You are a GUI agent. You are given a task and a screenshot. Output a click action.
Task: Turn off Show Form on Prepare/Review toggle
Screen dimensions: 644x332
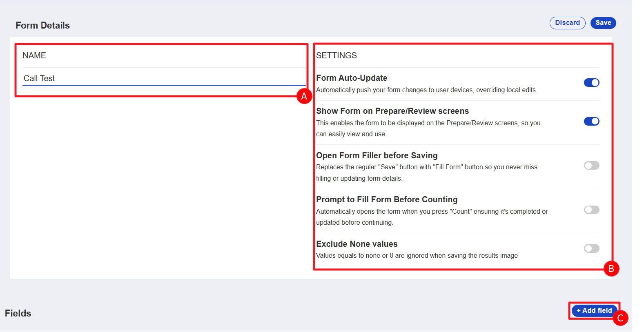pyautogui.click(x=591, y=122)
